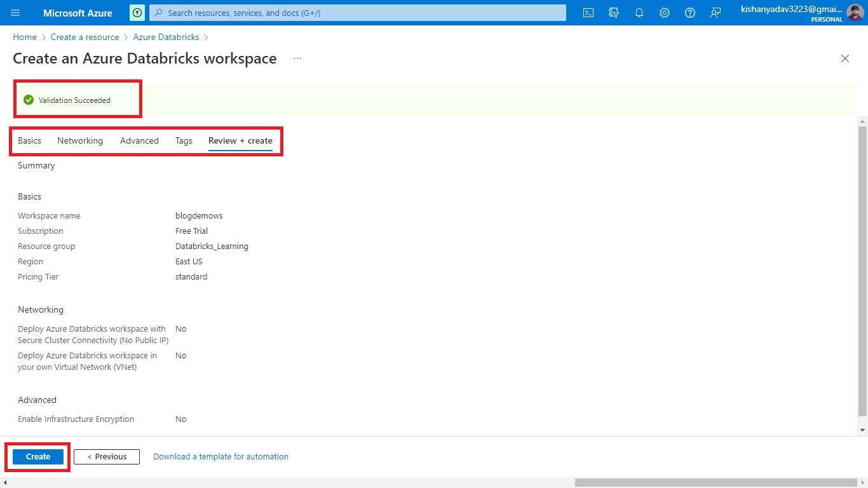This screenshot has height=488, width=868.
Task: Click the Resource group label
Action: 46,246
